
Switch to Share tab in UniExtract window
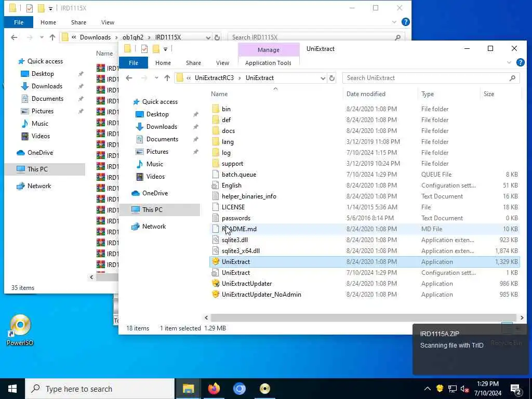click(x=193, y=63)
